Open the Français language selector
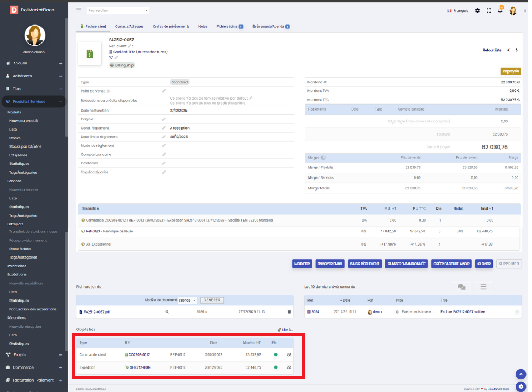 [457, 10]
